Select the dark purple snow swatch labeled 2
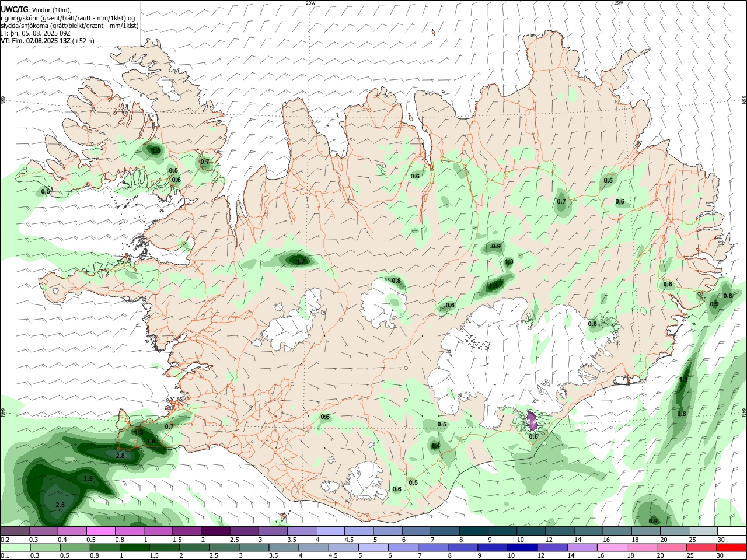This screenshot has height=560, width=747. tap(215, 531)
